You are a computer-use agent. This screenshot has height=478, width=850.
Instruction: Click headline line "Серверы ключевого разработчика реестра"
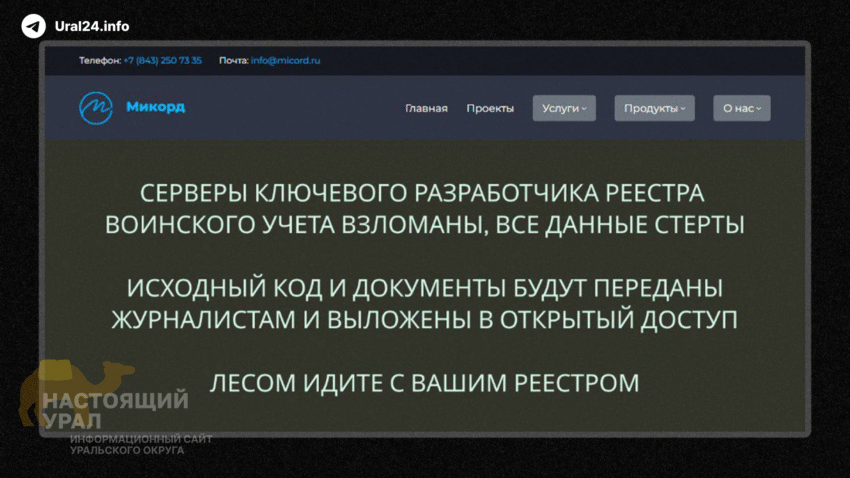424,193
